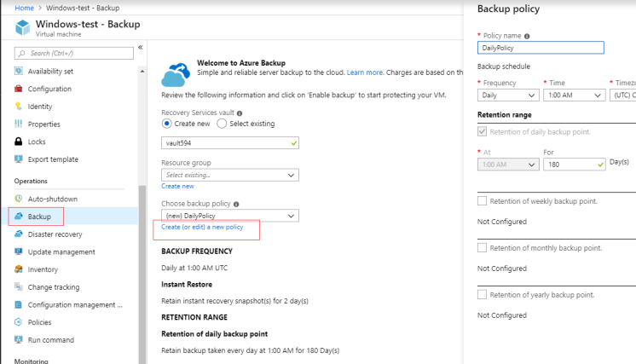Click the Run command icon
This screenshot has height=364, width=636.
pyautogui.click(x=18, y=339)
